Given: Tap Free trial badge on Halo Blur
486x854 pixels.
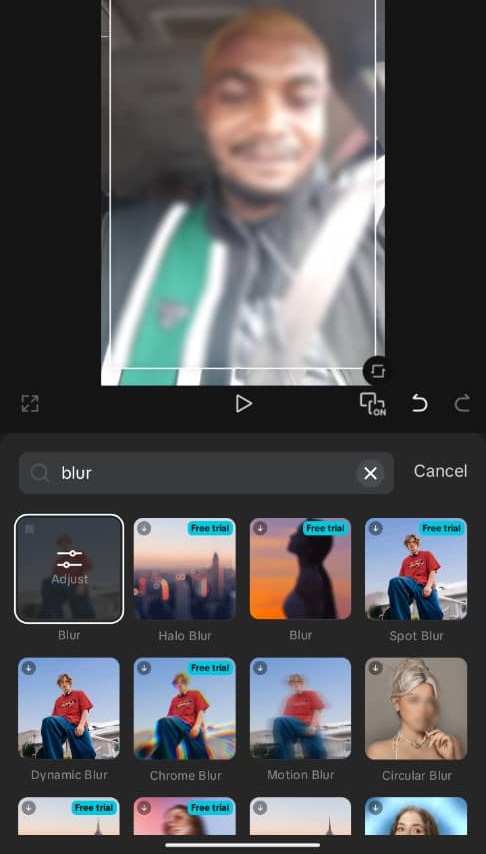Looking at the screenshot, I should pos(210,528).
